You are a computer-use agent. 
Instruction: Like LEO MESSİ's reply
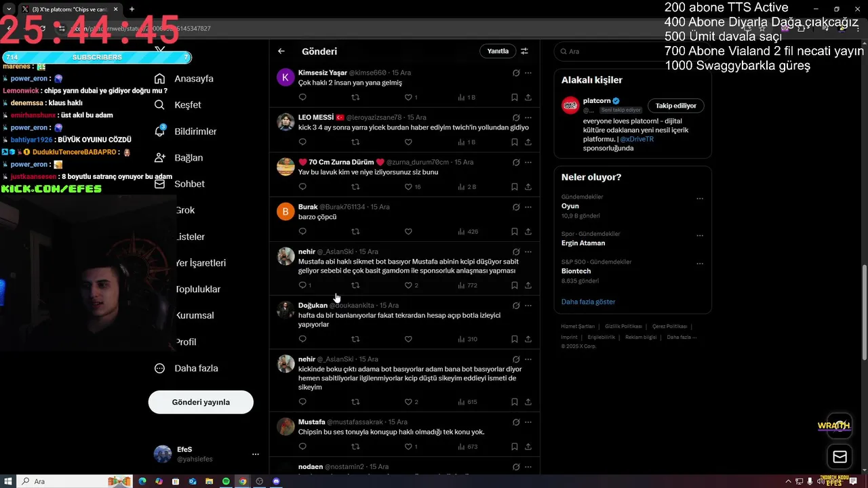point(408,142)
